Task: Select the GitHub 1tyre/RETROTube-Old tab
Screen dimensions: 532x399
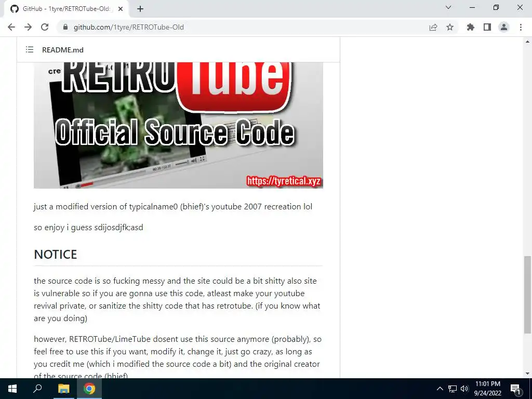Action: click(x=66, y=9)
